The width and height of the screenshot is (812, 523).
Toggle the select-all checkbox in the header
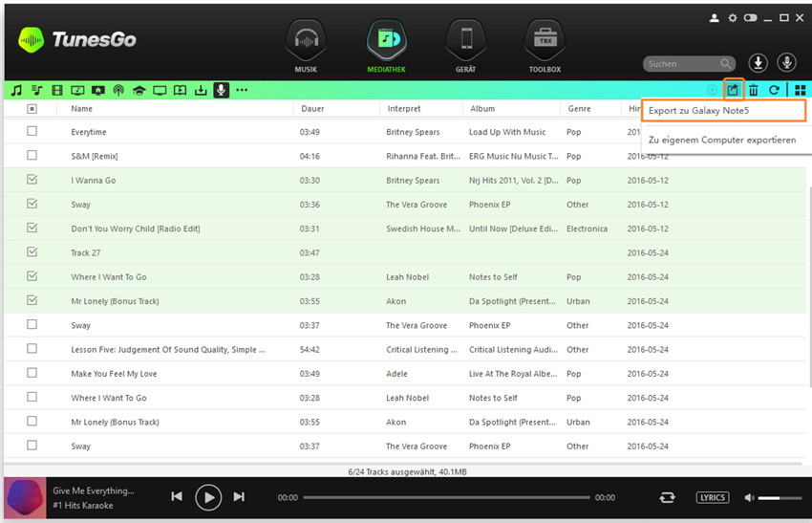[x=32, y=108]
